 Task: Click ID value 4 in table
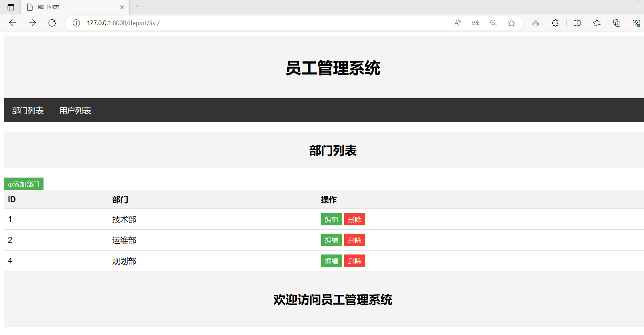coord(10,261)
